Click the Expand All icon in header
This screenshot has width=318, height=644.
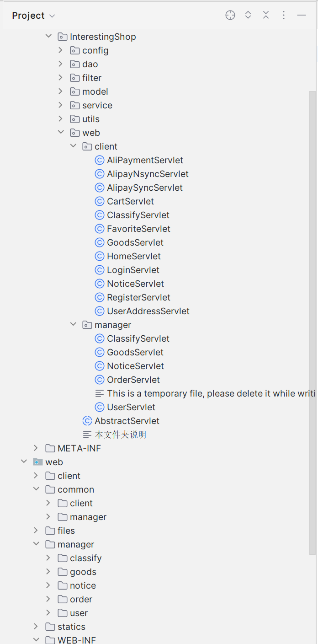point(248,15)
